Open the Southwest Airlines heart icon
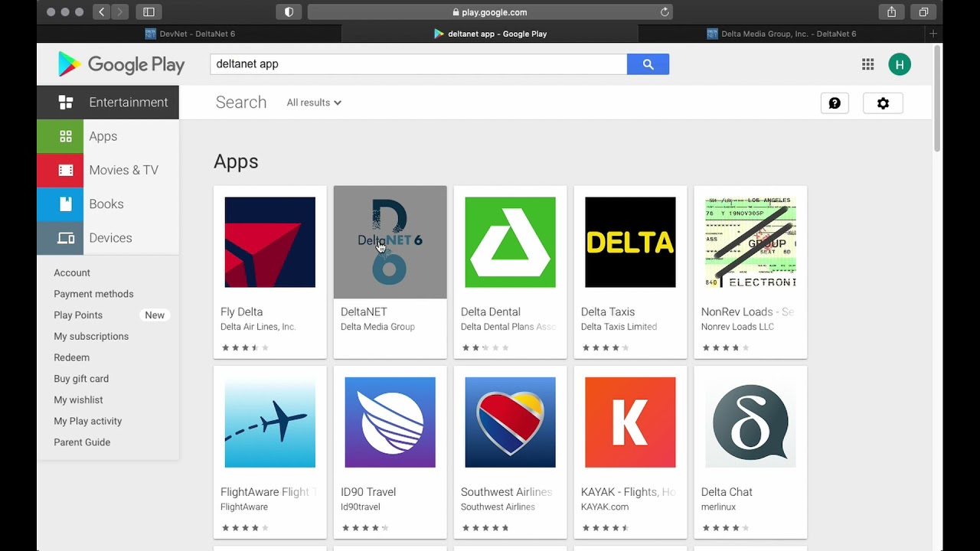 (510, 422)
